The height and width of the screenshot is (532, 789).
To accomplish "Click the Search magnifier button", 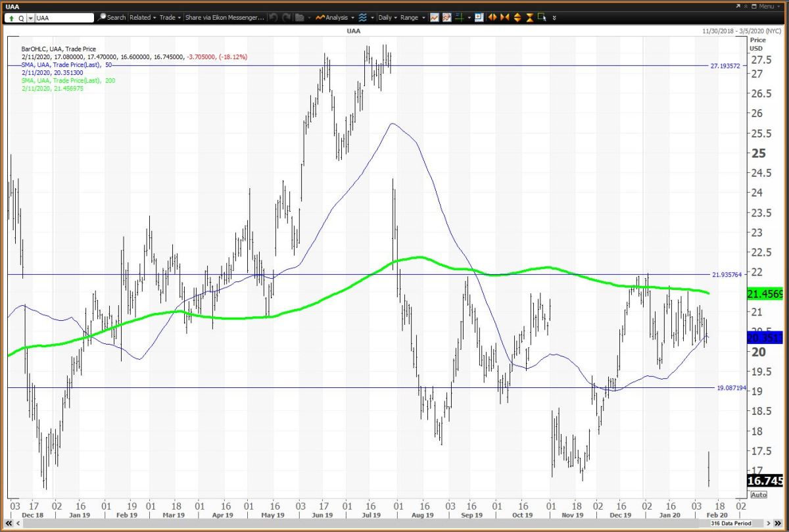I will tap(113, 18).
